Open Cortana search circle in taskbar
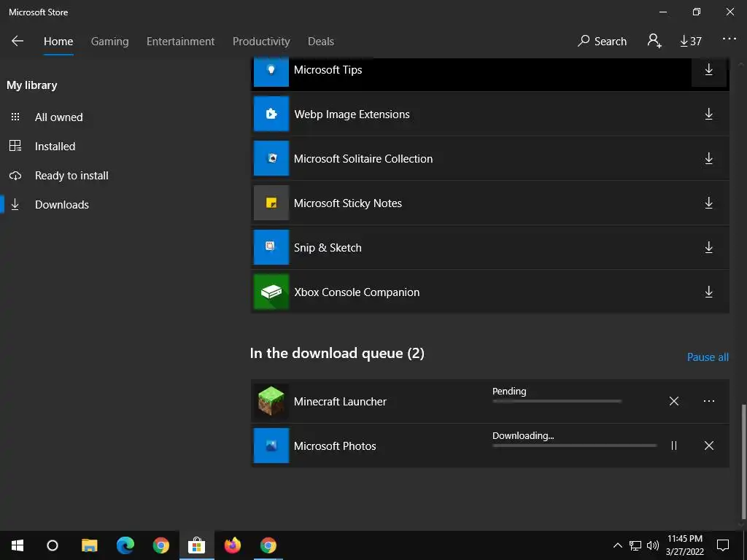The width and height of the screenshot is (747, 560). (53, 545)
